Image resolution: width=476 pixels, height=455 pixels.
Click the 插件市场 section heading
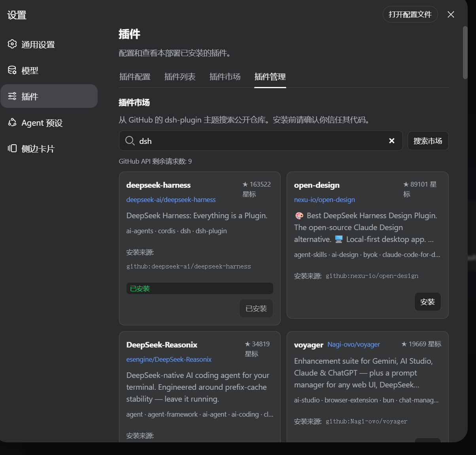pyautogui.click(x=134, y=103)
